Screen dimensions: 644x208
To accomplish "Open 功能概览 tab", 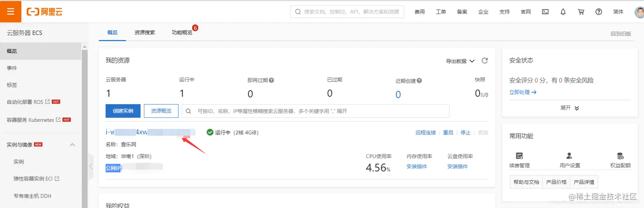I will point(182,32).
